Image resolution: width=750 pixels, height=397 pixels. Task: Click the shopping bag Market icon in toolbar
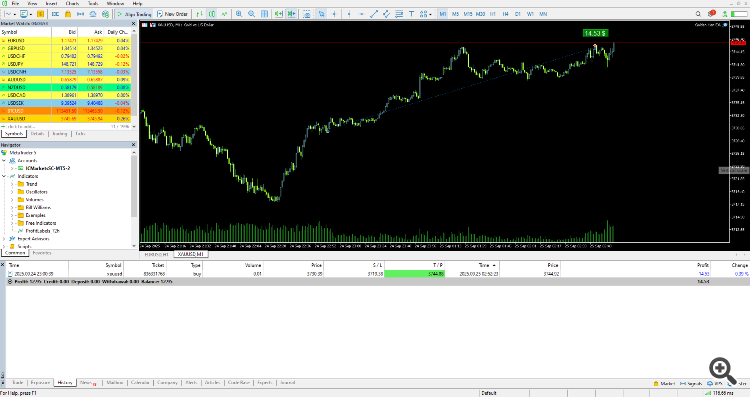pos(68,14)
